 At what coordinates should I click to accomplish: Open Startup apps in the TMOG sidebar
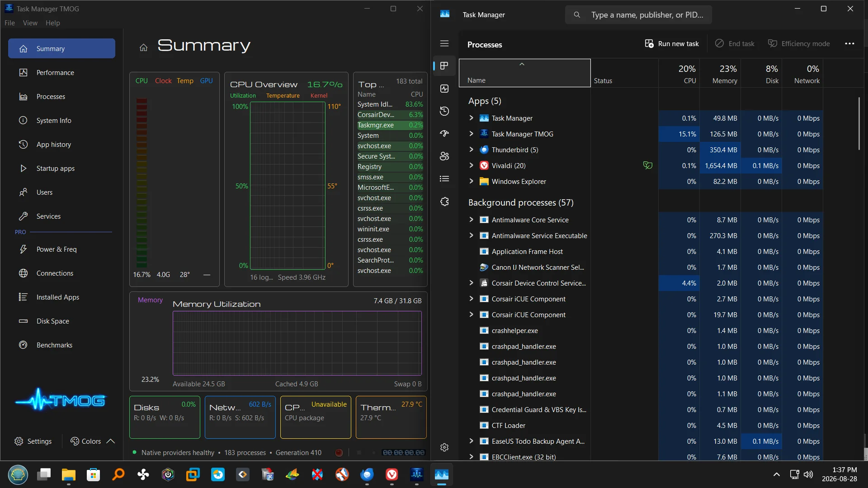pyautogui.click(x=61, y=168)
